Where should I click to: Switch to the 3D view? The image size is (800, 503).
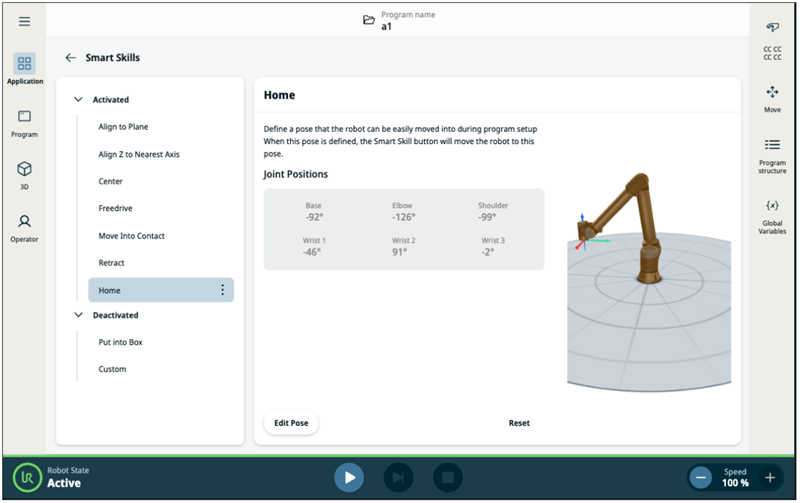point(25,175)
